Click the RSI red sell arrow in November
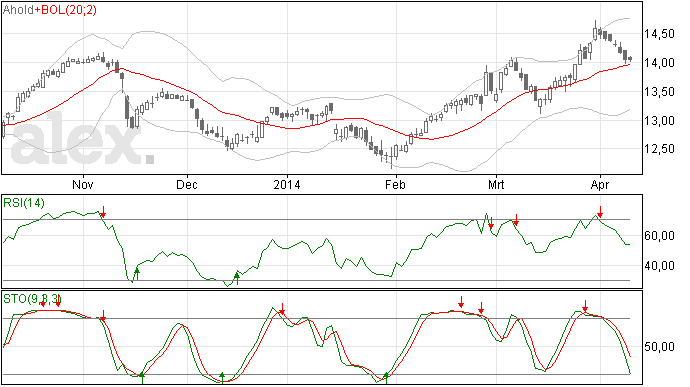Screen dimensions: 690x387 click(103, 211)
